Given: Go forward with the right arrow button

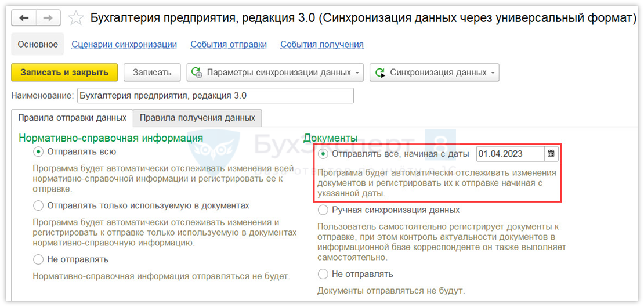Looking at the screenshot, I should pyautogui.click(x=49, y=19).
